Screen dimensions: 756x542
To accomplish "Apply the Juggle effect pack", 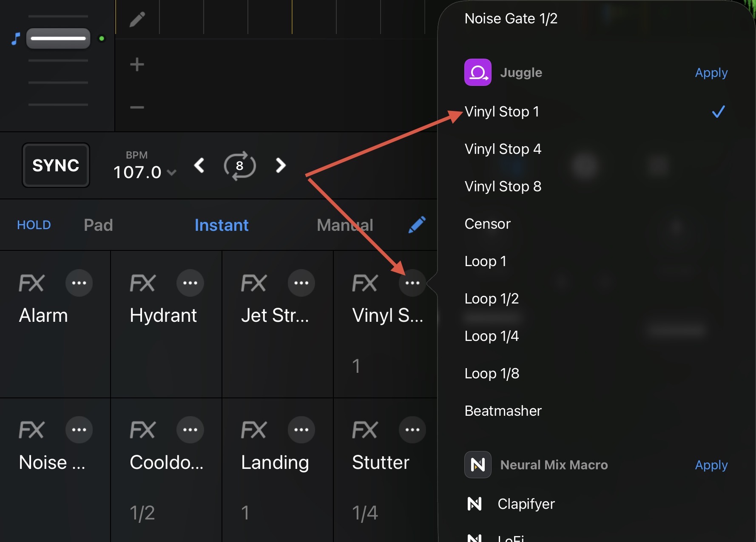I will 711,73.
